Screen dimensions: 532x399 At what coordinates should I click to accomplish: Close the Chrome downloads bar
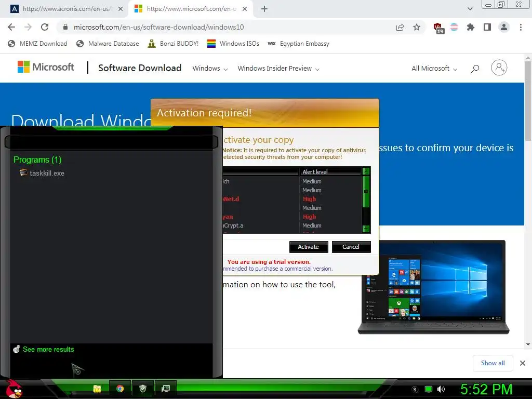coord(523,363)
